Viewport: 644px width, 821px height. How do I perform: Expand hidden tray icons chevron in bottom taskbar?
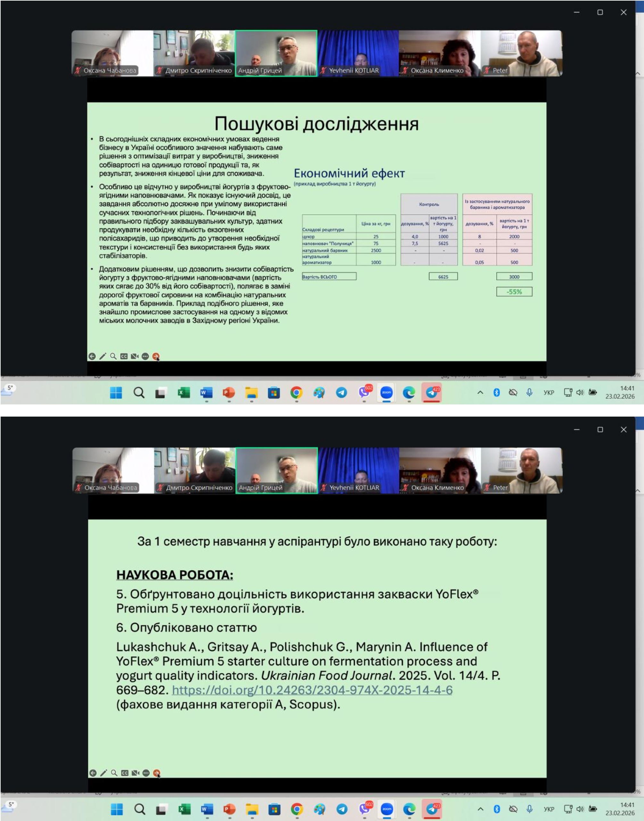pyautogui.click(x=480, y=809)
